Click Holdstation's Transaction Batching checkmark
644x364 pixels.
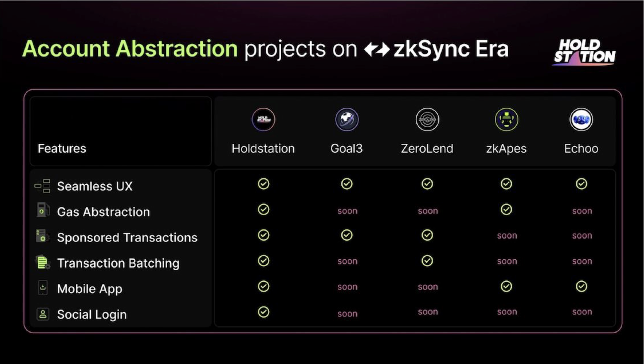(264, 261)
